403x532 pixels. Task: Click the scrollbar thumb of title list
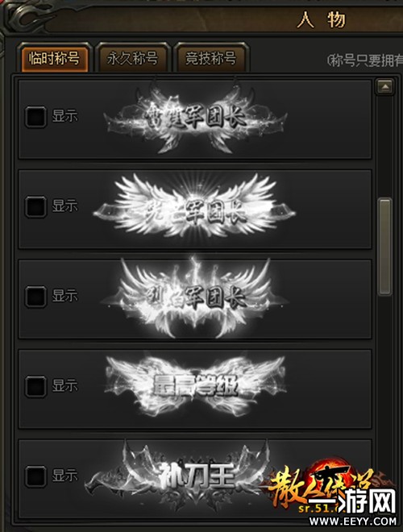click(384, 247)
